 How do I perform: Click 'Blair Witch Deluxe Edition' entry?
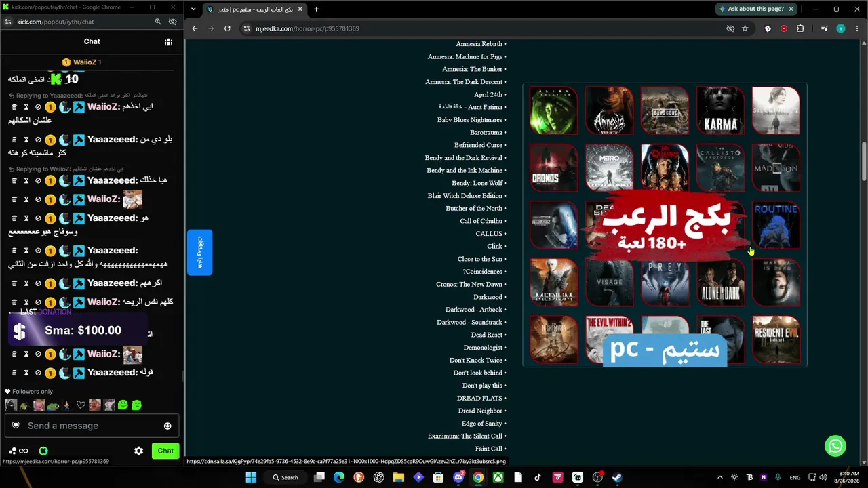click(x=465, y=196)
